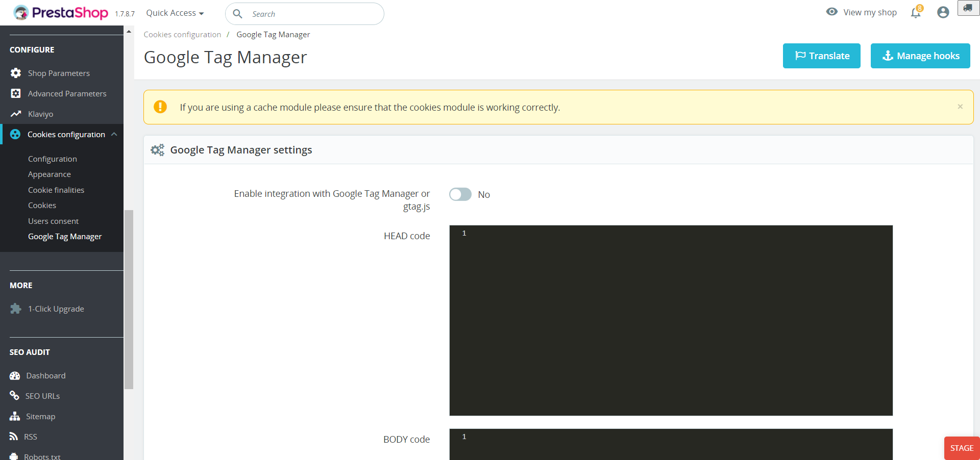Click the truck icon in top corner
This screenshot has width=980, height=460.
(968, 8)
